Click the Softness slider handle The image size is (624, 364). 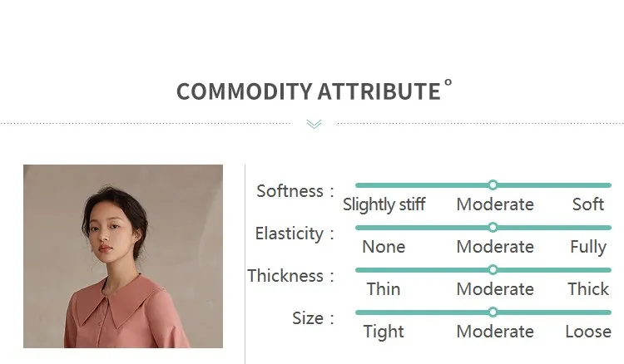493,184
